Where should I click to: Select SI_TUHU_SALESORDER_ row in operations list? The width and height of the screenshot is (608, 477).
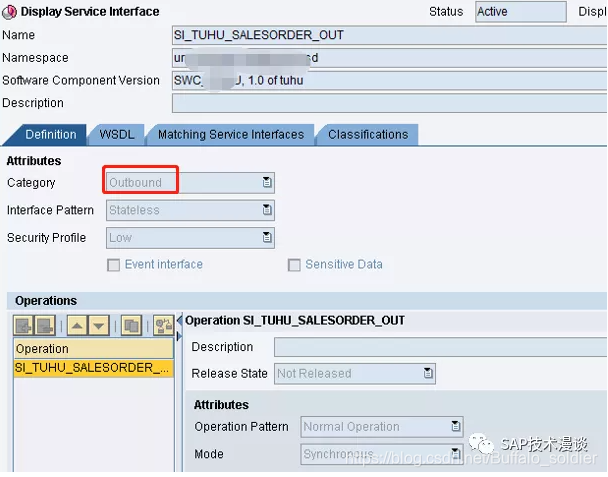tap(93, 368)
